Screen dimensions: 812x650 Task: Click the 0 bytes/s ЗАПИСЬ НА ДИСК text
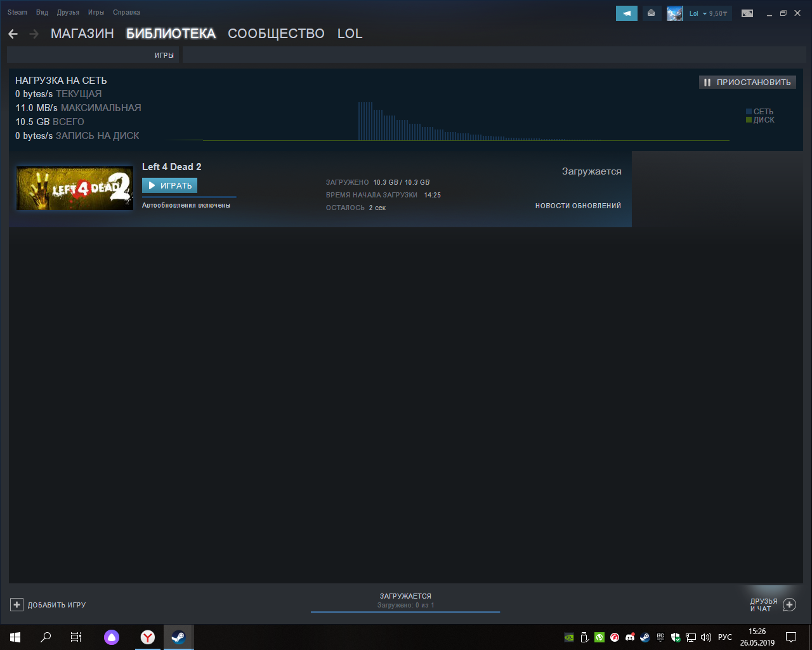click(x=77, y=136)
